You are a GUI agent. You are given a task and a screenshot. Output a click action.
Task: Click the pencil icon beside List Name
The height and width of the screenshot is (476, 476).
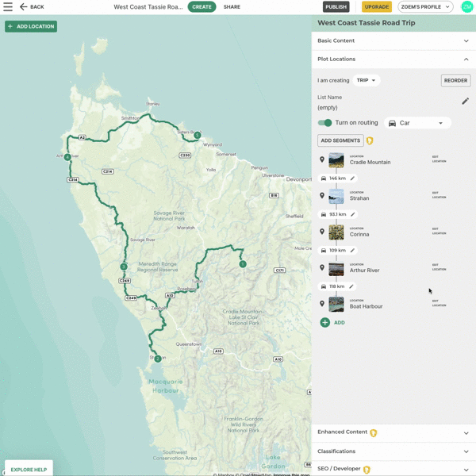coord(466,102)
